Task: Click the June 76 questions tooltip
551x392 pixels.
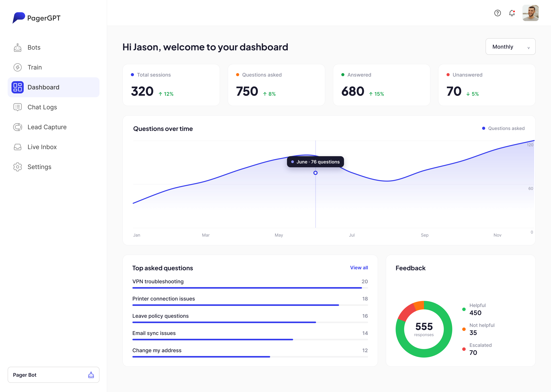Action: (x=315, y=162)
